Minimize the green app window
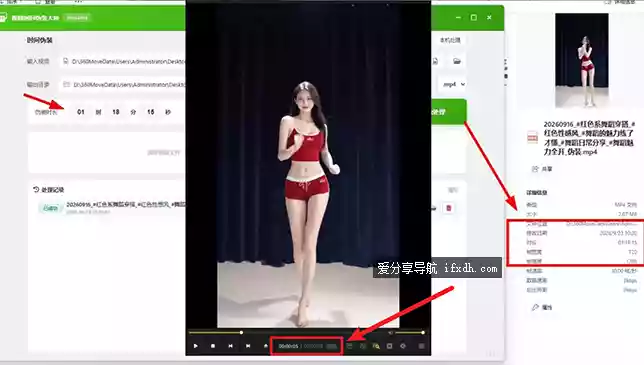The width and height of the screenshot is (644, 365). pos(458,18)
